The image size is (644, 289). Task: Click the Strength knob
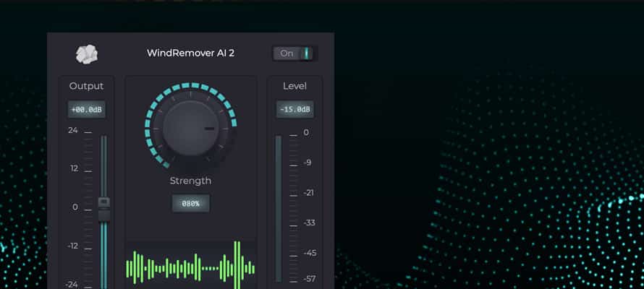point(190,129)
